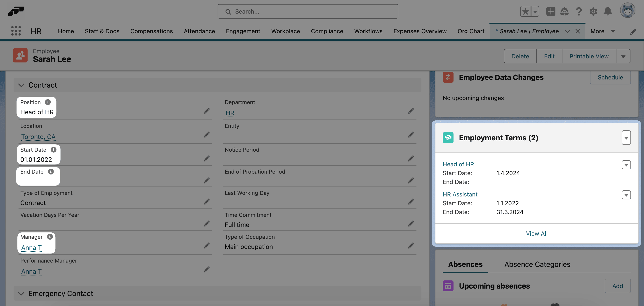Edit the Performance Manager pencil
Screen dimensions: 644x306
coord(207,269)
